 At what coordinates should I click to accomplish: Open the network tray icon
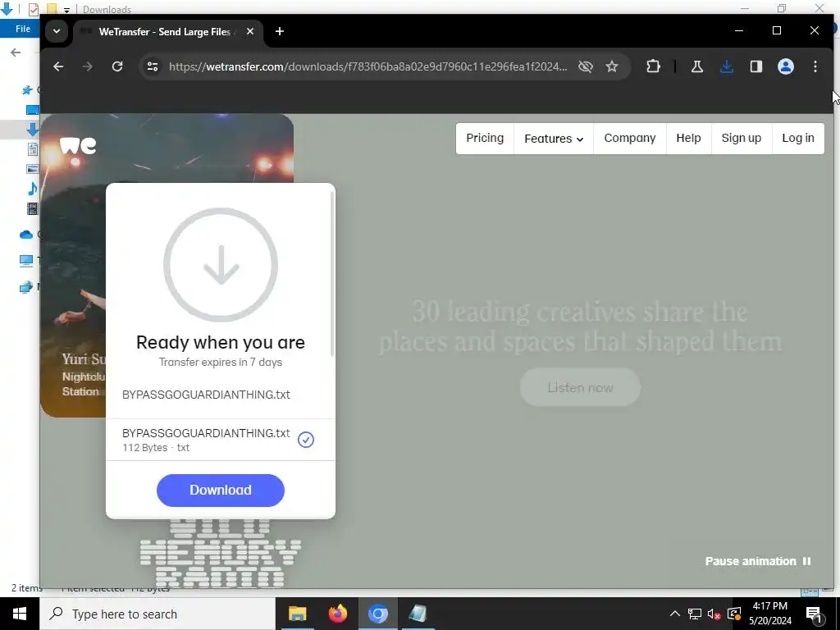pos(695,614)
